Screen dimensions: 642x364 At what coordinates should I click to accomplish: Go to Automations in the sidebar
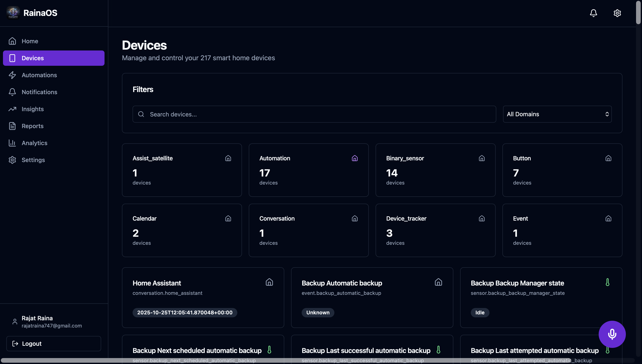(x=39, y=75)
